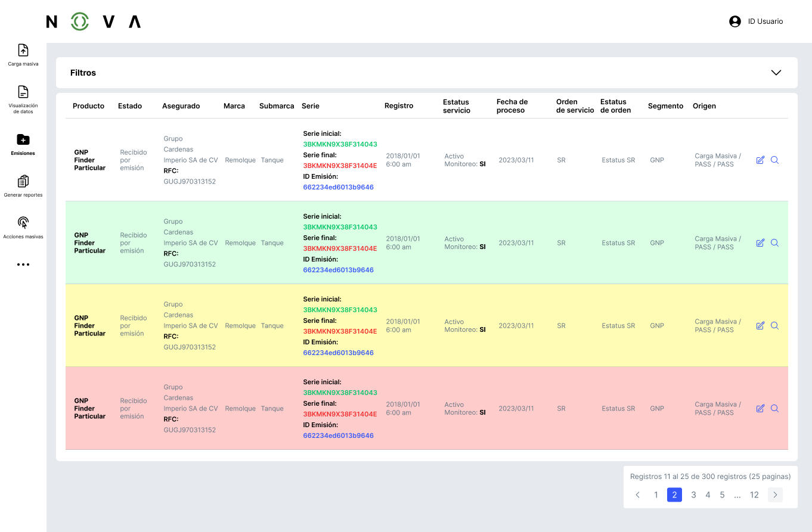Open the ID Usuario account avatar
812x532 pixels.
(734, 21)
